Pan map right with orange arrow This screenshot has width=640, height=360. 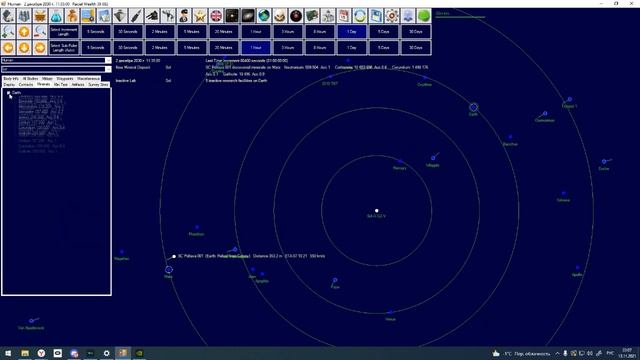[x=40, y=47]
